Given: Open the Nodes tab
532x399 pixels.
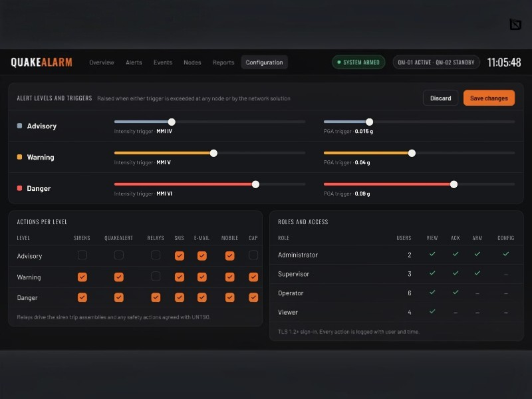Looking at the screenshot, I should click(192, 63).
